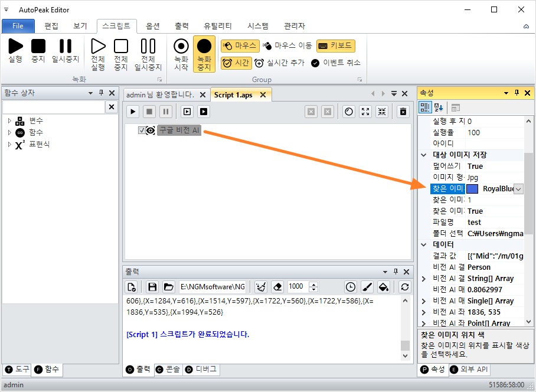Viewport: 536px width, 392px height.
Task: Open the 시스템 ribbon tab
Action: click(258, 26)
